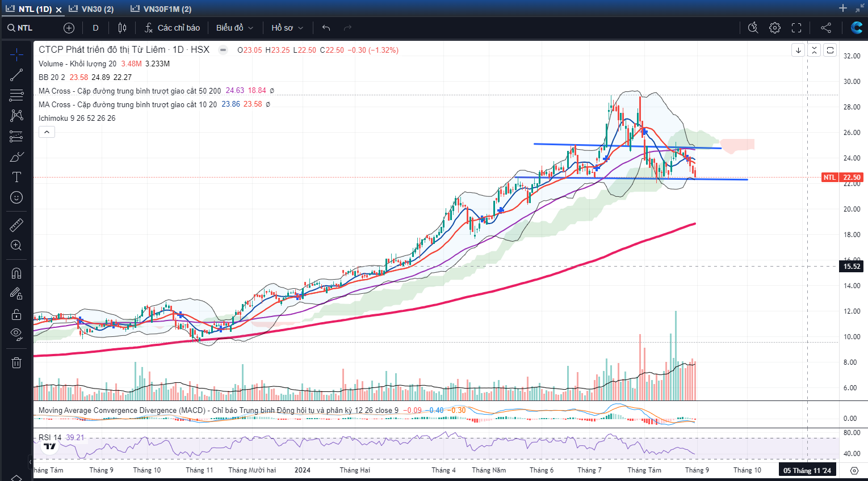The height and width of the screenshot is (481, 868).
Task: Switch to the VN30F1M (2) tab
Action: (161, 9)
